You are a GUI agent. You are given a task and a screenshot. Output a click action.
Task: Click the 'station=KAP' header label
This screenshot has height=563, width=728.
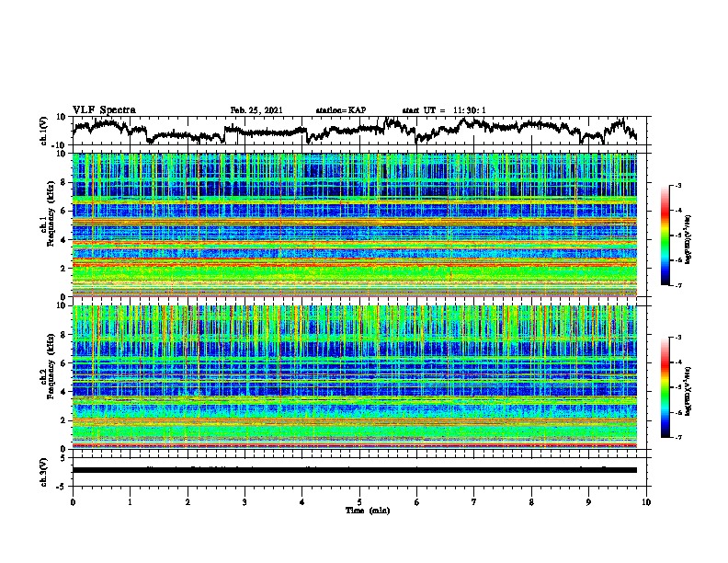tap(341, 110)
